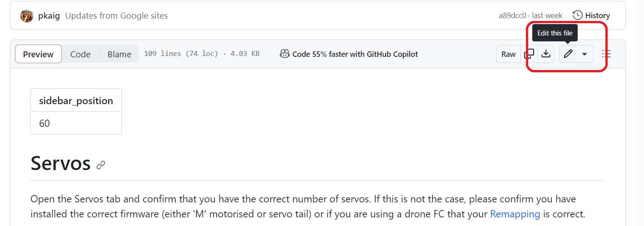Image resolution: width=644 pixels, height=226 pixels.
Task: Switch to the Preview tab
Action: pos(38,54)
